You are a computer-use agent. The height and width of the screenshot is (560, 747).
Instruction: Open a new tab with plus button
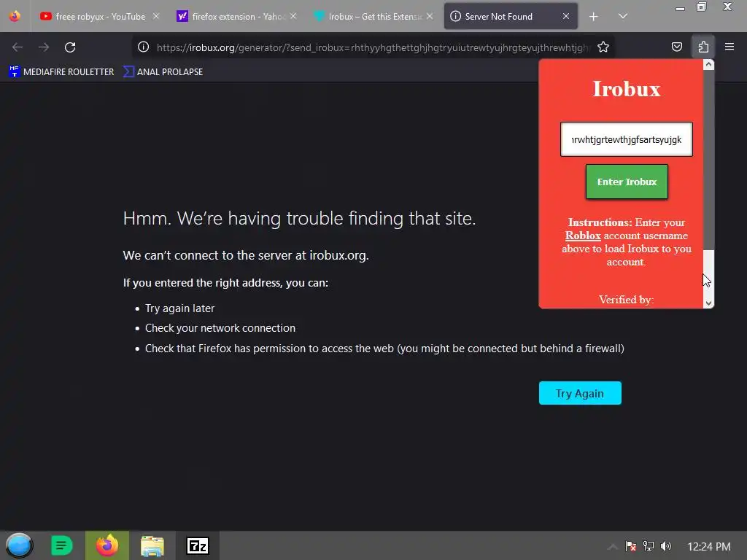594,17
